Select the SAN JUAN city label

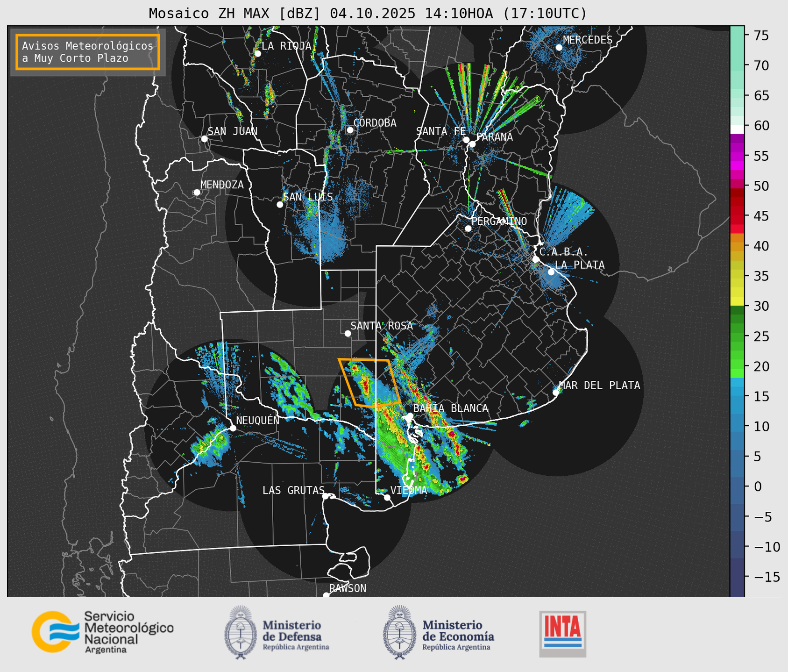[x=233, y=131]
